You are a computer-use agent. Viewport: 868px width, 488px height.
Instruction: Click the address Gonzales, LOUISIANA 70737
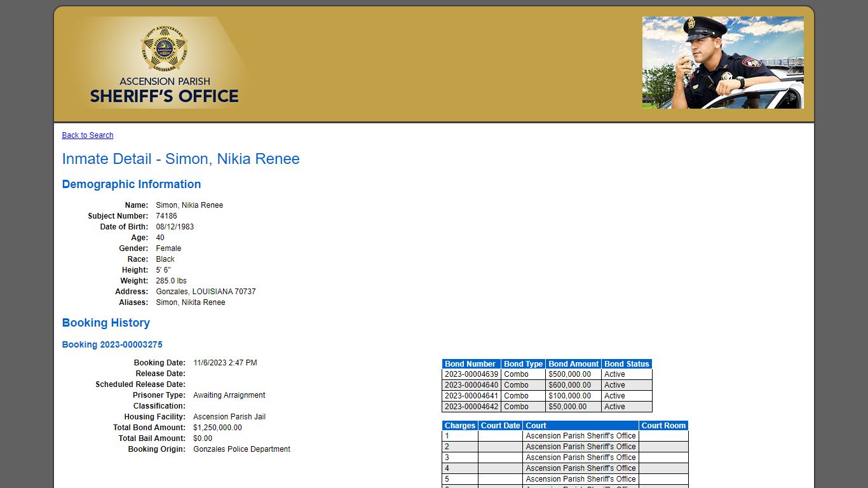206,292
